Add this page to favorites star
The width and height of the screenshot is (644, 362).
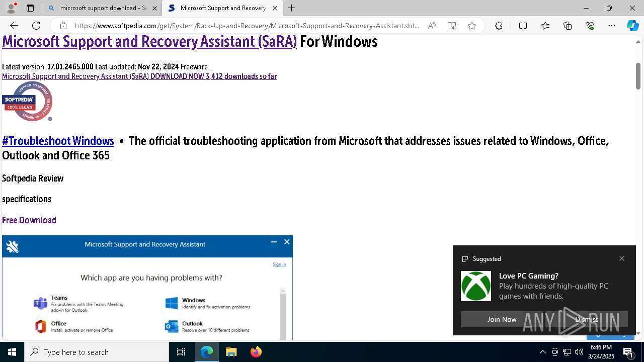tap(472, 26)
